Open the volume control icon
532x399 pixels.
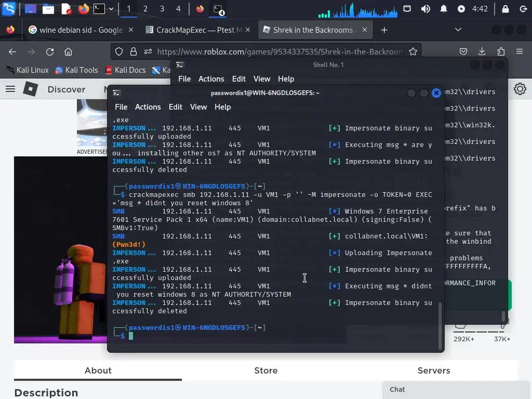pos(425,9)
